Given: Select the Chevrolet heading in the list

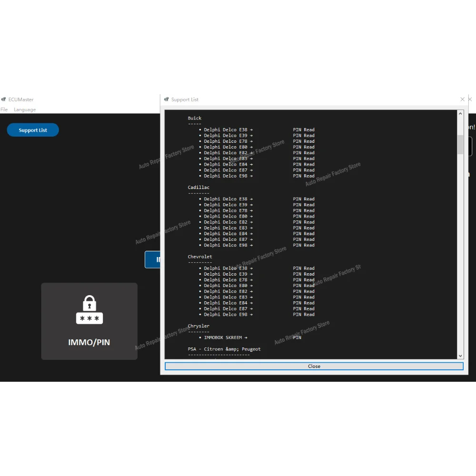Looking at the screenshot, I should tap(200, 257).
